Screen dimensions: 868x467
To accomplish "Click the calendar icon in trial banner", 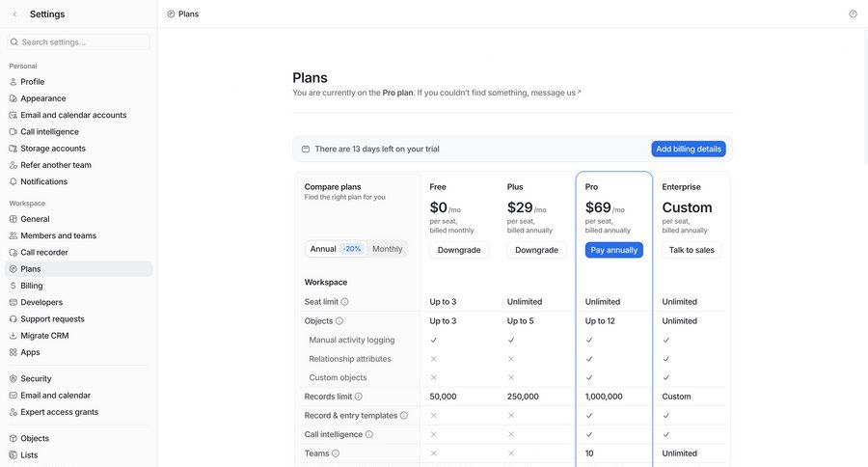I will click(306, 149).
